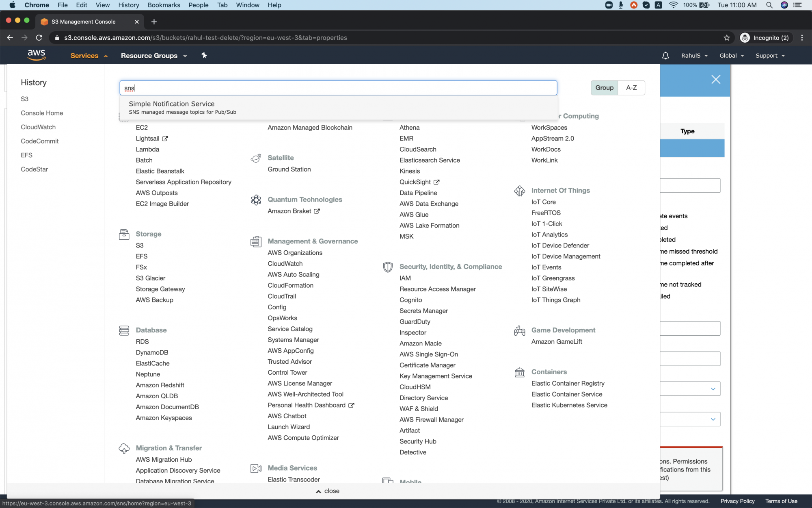This screenshot has width=812, height=508.
Task: Enable the Group view toggle
Action: click(604, 87)
